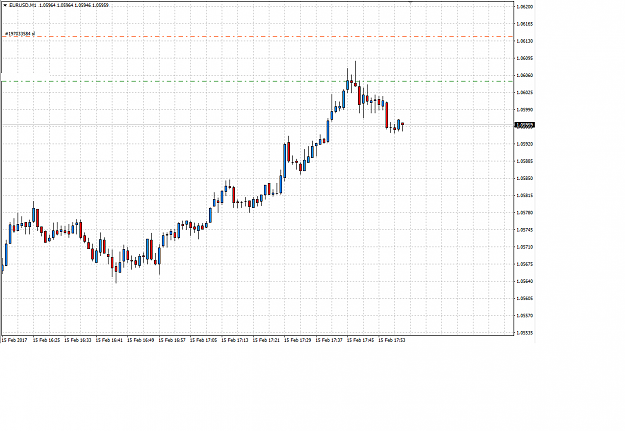Click the 15 Feb 16:57 time axis label

[x=172, y=340]
